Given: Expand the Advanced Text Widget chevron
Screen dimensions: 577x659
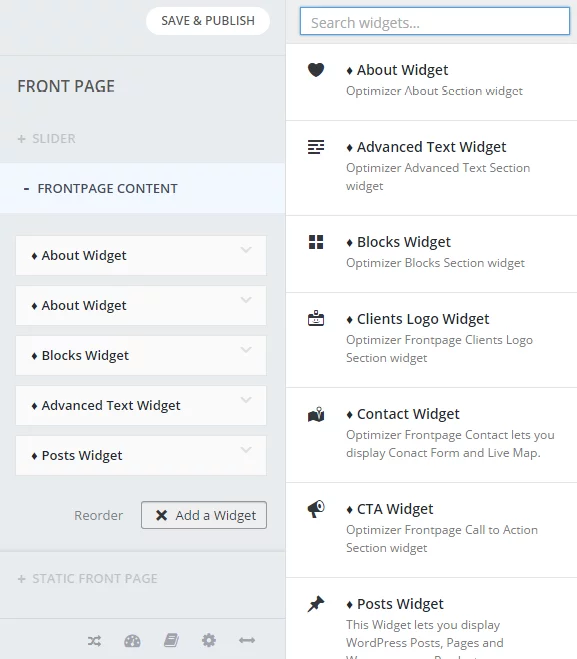Looking at the screenshot, I should point(246,400).
